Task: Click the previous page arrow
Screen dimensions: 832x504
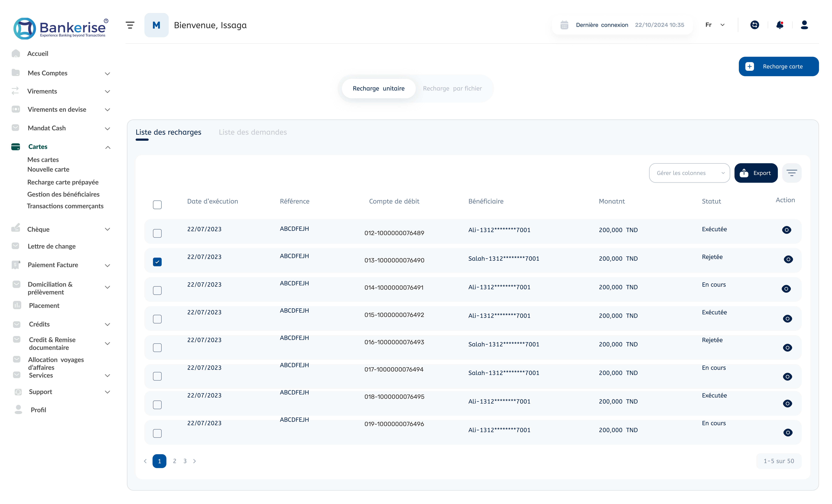Action: pos(145,461)
